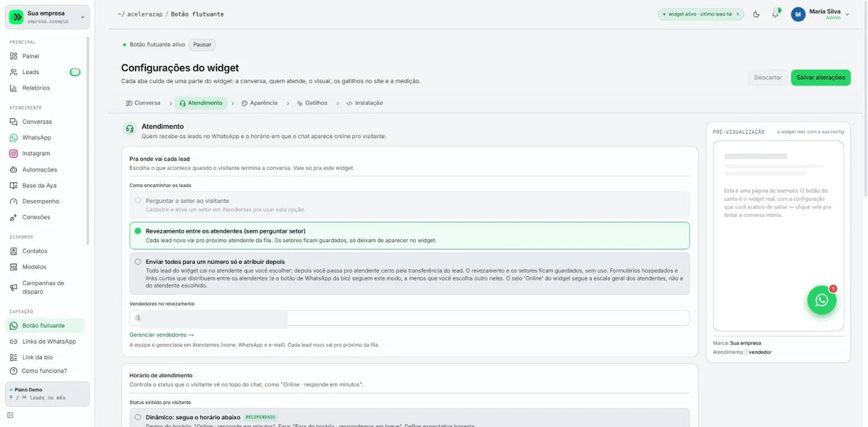Select Enviar todos para um número só
The image size is (868, 427).
pyautogui.click(x=409, y=273)
